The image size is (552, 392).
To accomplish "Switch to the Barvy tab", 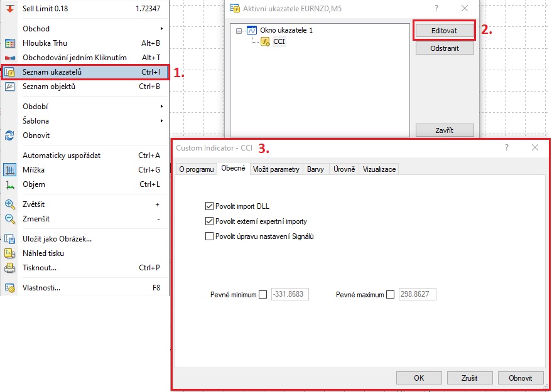I will coord(315,169).
